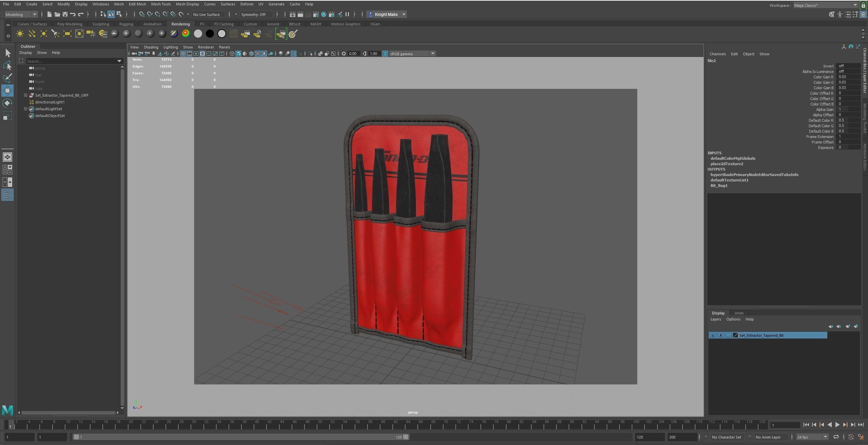Toggle snap to curves magnet icon
Image resolution: width=868 pixels, height=445 pixels.
pyautogui.click(x=150, y=14)
